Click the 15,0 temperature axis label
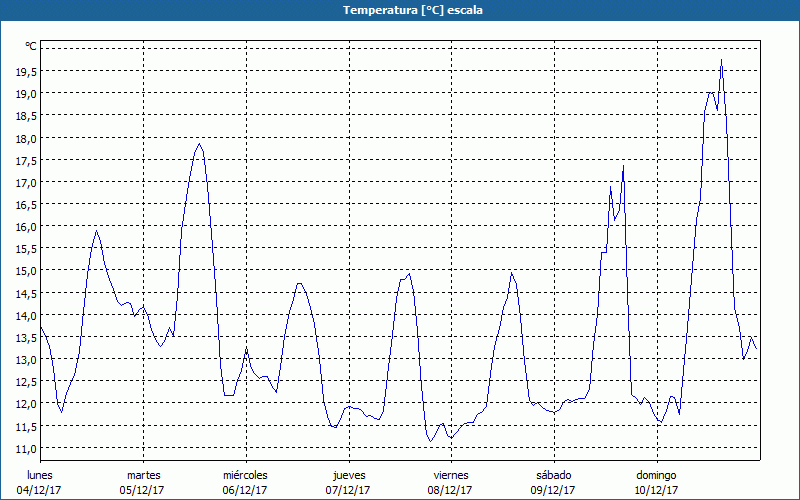 pos(25,271)
